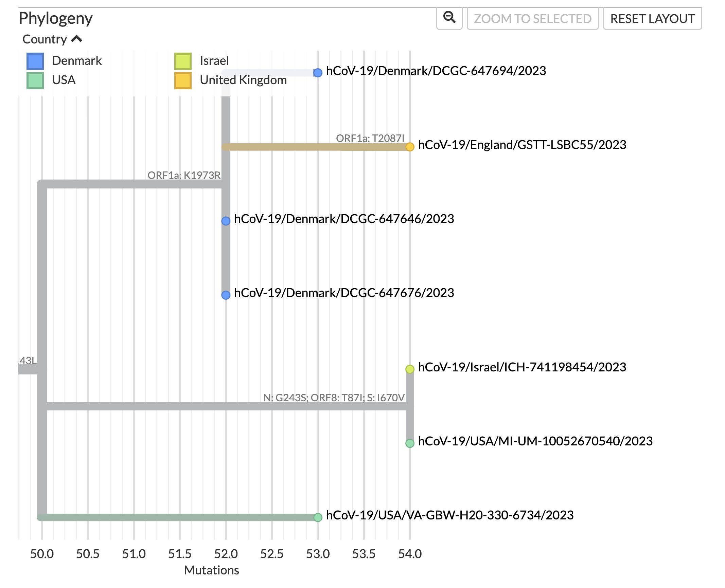Image resolution: width=725 pixels, height=588 pixels.
Task: Select the USA/VA-GBW-H20-330-6734 tip node
Action: tap(318, 517)
